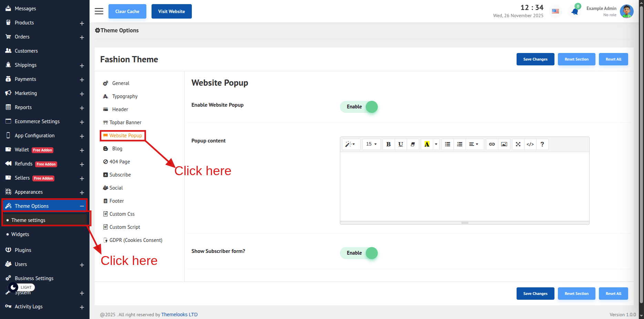Image resolution: width=644 pixels, height=319 pixels.
Task: Open the paragraph alignment dropdown
Action: tap(474, 144)
